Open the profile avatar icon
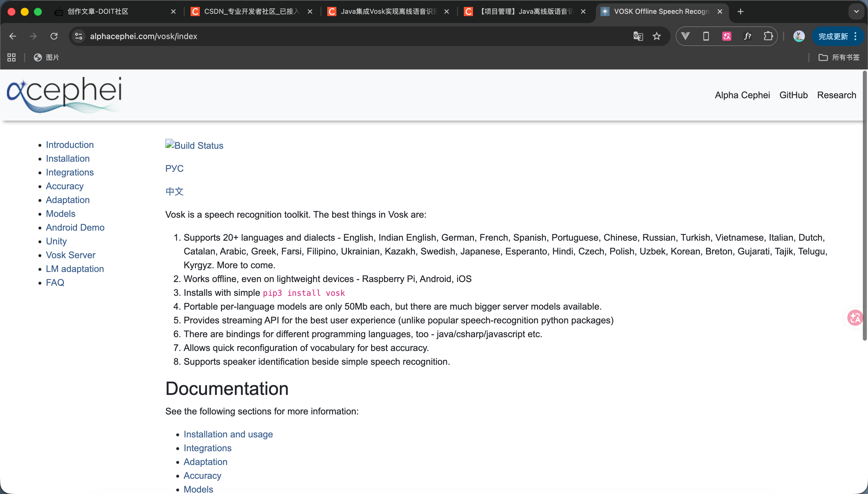 pyautogui.click(x=799, y=36)
